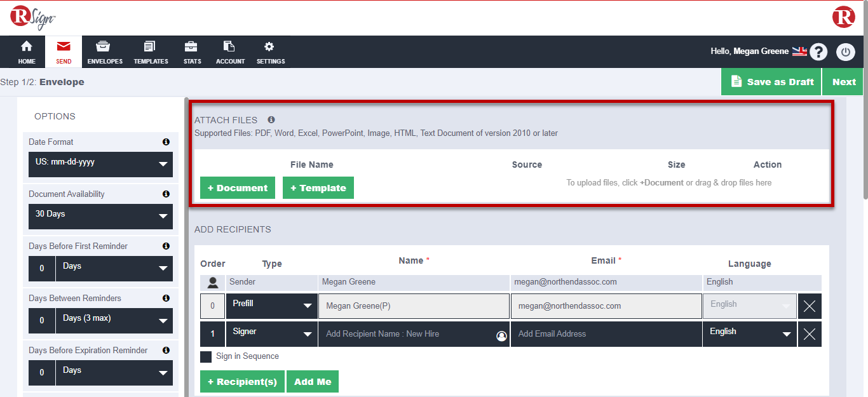The image size is (868, 397).
Task: Open the Signer row English language dropdown
Action: [x=749, y=334]
